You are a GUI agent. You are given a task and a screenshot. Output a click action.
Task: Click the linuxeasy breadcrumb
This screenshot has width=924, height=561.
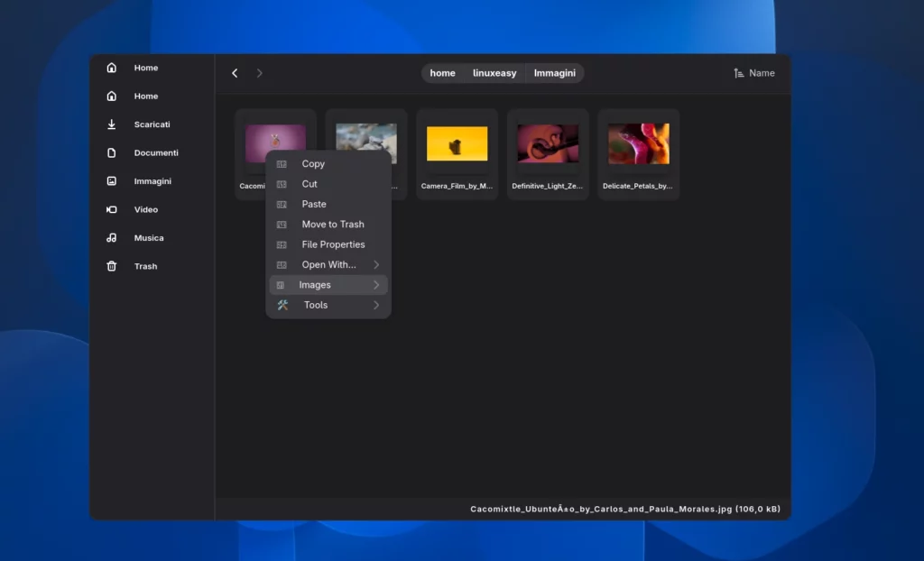(494, 73)
